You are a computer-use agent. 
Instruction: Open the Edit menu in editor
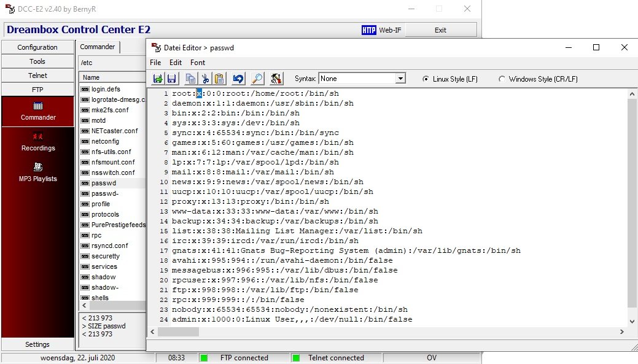pyautogui.click(x=176, y=63)
